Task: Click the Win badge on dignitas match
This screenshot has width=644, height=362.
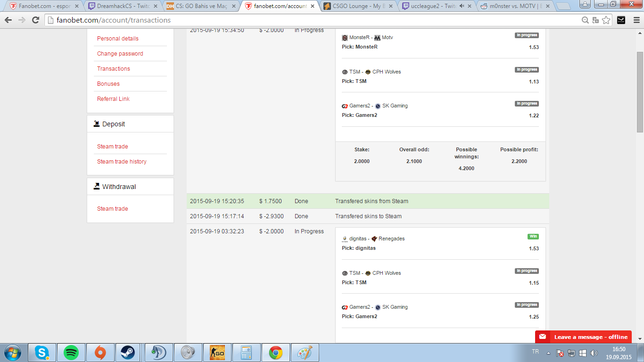Action: point(533,237)
